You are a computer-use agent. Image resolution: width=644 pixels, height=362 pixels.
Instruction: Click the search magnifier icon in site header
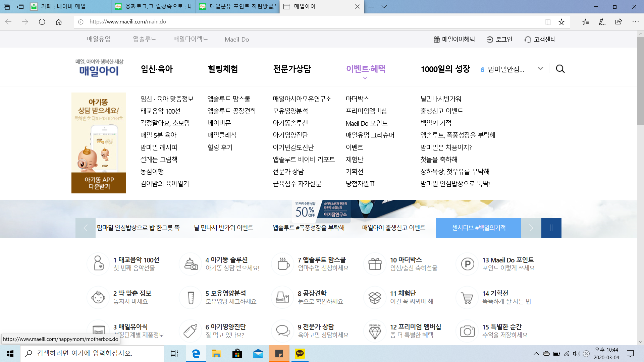click(x=560, y=69)
